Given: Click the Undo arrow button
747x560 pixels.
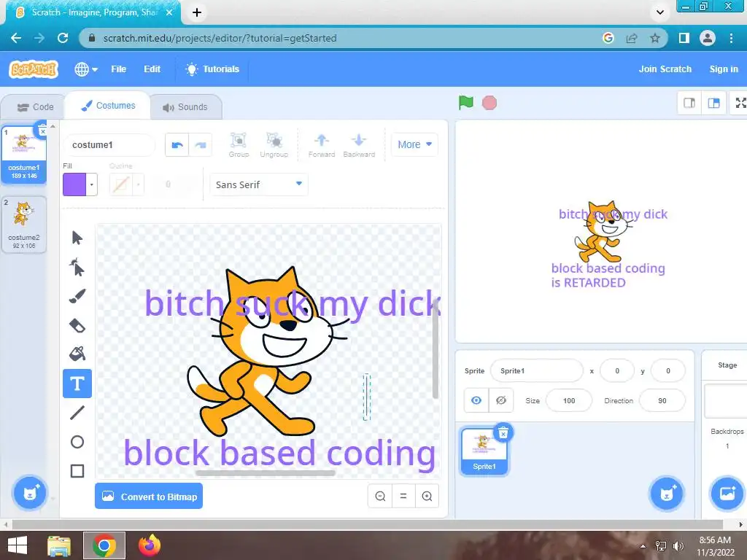Looking at the screenshot, I should tap(177, 145).
